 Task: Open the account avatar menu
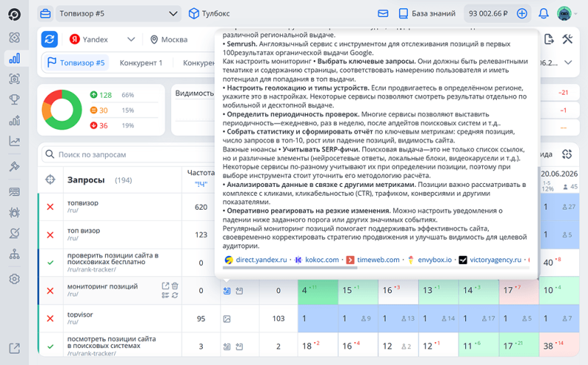[x=564, y=13]
